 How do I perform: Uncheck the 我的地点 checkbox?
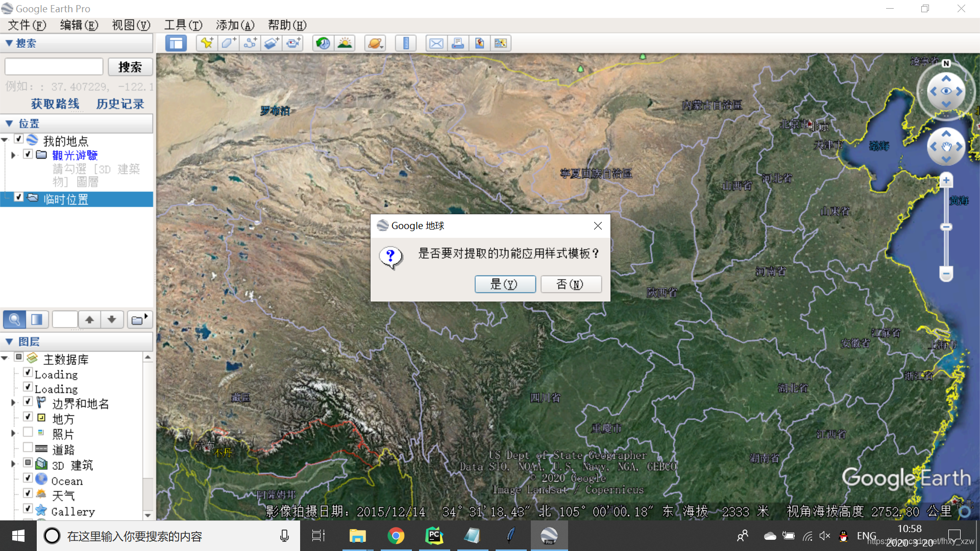coord(19,139)
